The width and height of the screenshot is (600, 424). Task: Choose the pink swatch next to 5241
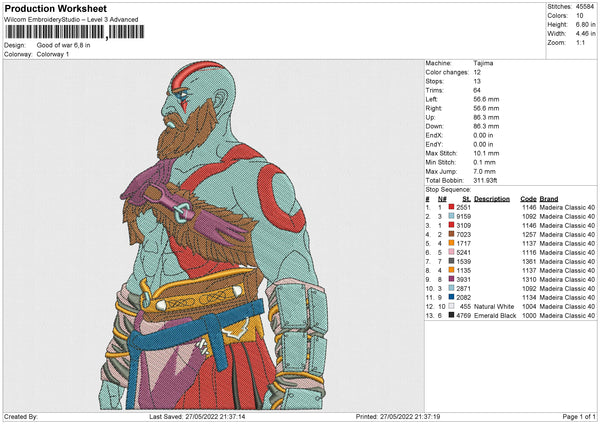tap(452, 252)
